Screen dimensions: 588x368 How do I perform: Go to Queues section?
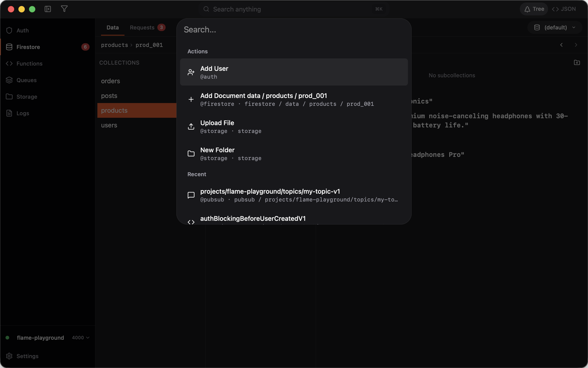click(x=48, y=80)
